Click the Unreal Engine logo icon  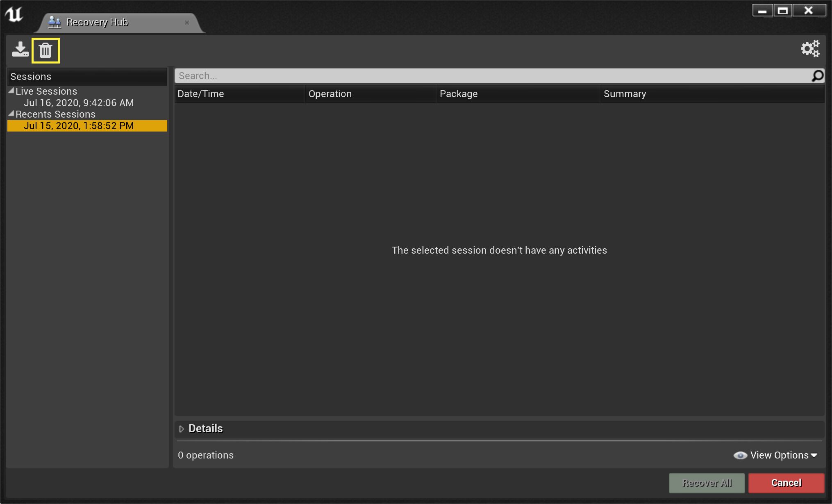(14, 15)
